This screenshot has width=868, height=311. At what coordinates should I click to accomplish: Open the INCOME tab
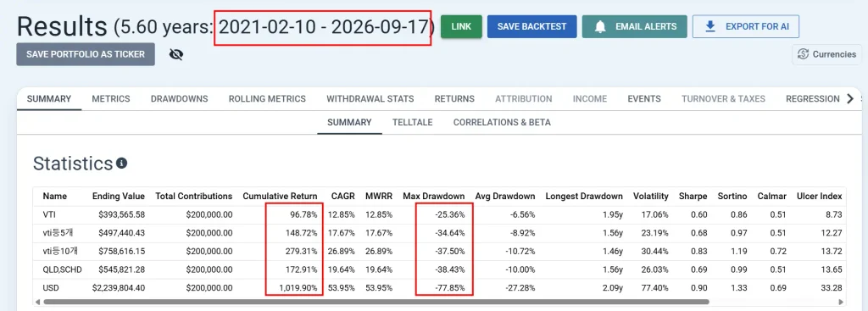[x=590, y=99]
